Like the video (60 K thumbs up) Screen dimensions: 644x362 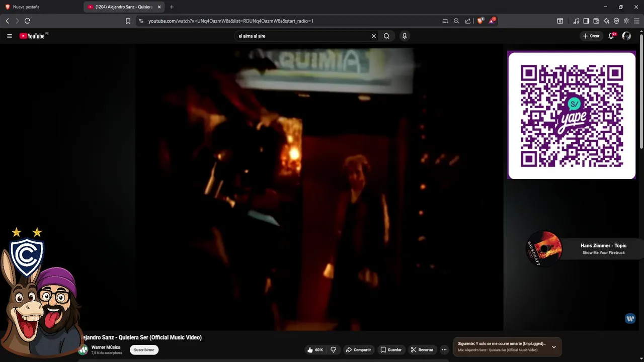[315, 350]
